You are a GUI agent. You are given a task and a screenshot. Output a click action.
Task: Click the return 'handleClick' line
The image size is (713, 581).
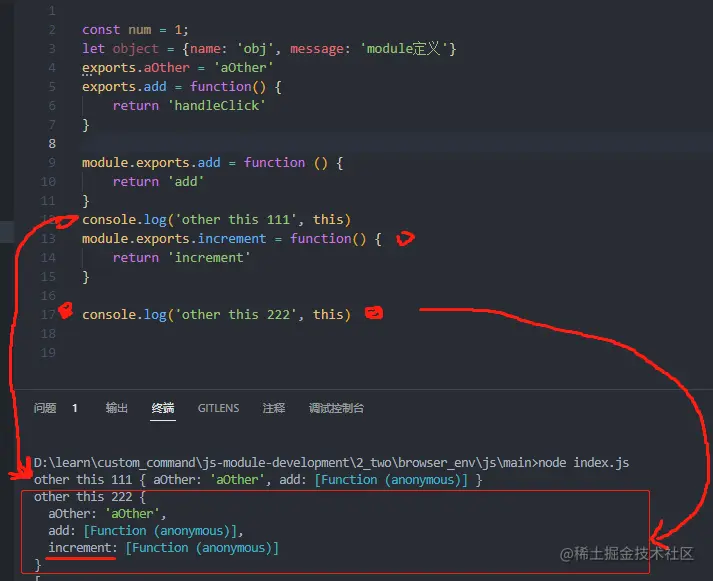(x=189, y=105)
